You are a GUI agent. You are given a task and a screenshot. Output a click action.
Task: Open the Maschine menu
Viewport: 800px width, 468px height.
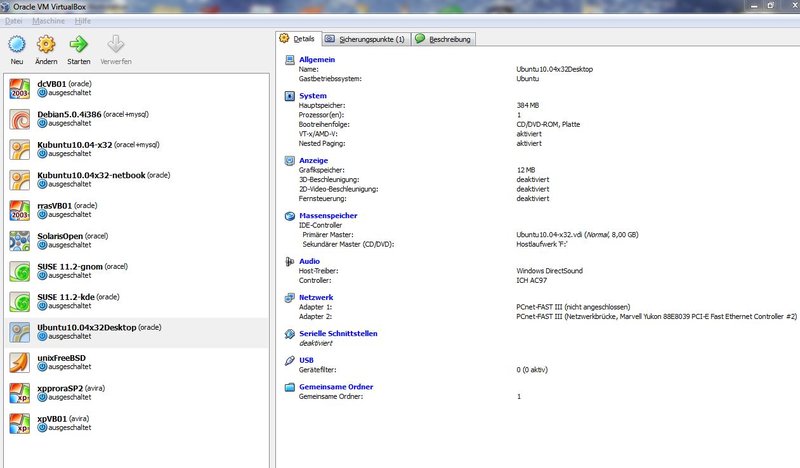click(x=48, y=21)
